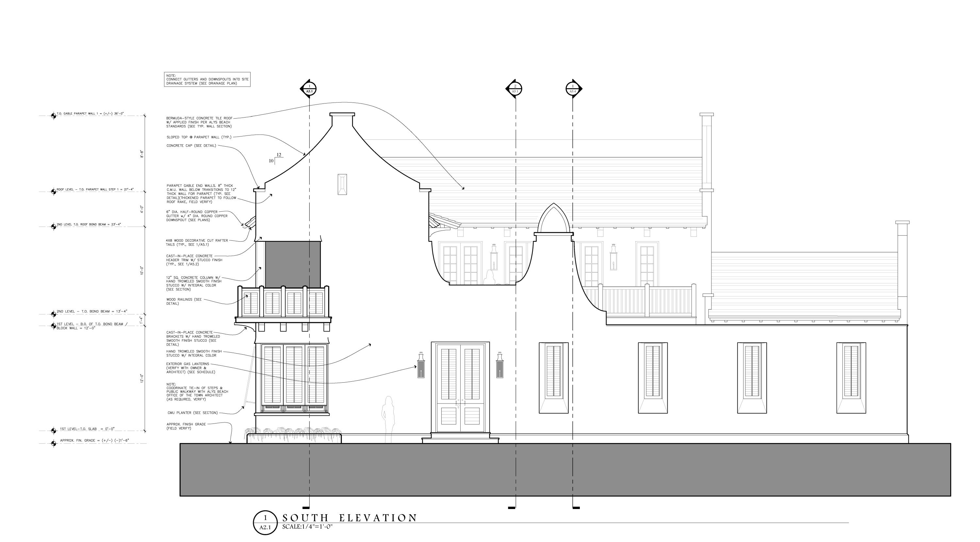Screen dimensions: 980x542
Task: Click the drawing title bubble 1/A2.1
Action: click(x=265, y=523)
